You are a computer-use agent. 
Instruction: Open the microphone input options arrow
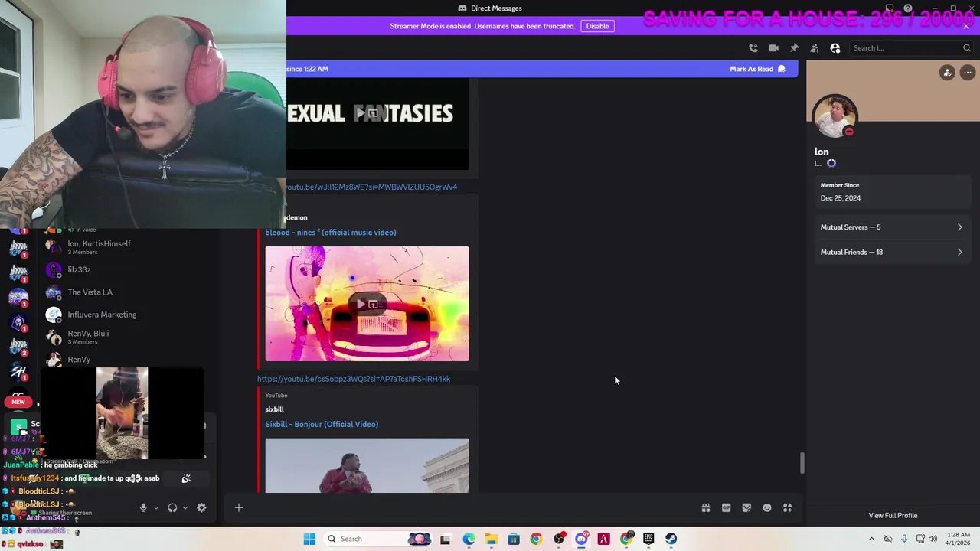pos(155,507)
